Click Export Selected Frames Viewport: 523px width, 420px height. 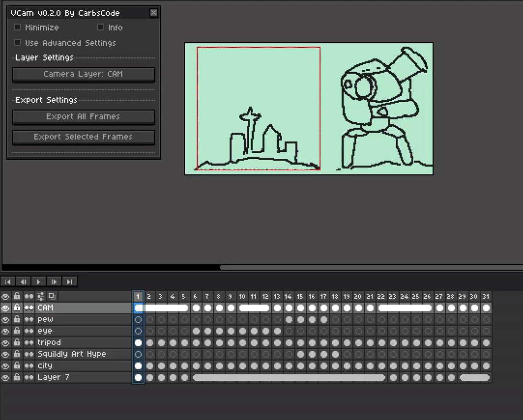tap(83, 137)
